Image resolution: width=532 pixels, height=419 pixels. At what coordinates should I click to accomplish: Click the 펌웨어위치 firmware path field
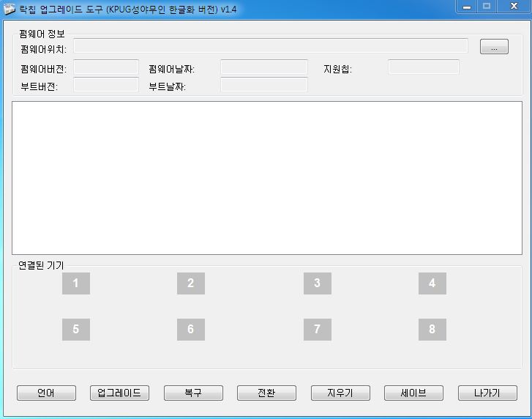click(271, 46)
